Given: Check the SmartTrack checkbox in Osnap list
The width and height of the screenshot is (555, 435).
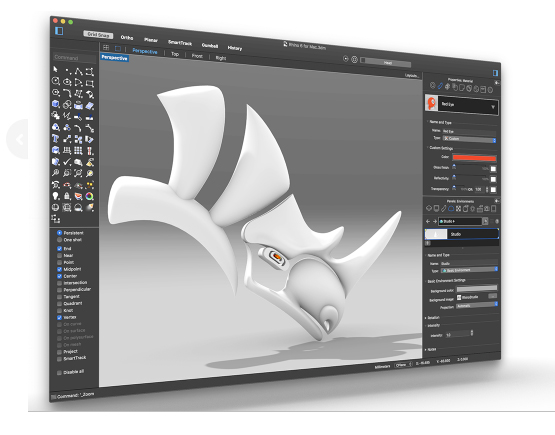Looking at the screenshot, I should [x=59, y=359].
